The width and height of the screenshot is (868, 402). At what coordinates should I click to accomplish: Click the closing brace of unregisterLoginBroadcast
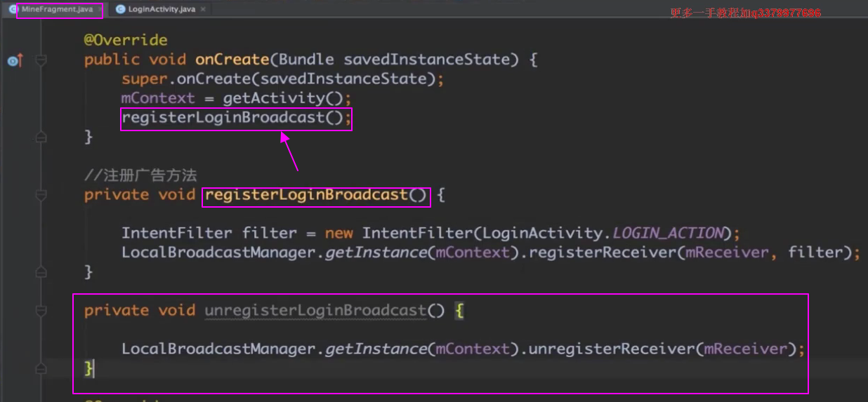(88, 368)
